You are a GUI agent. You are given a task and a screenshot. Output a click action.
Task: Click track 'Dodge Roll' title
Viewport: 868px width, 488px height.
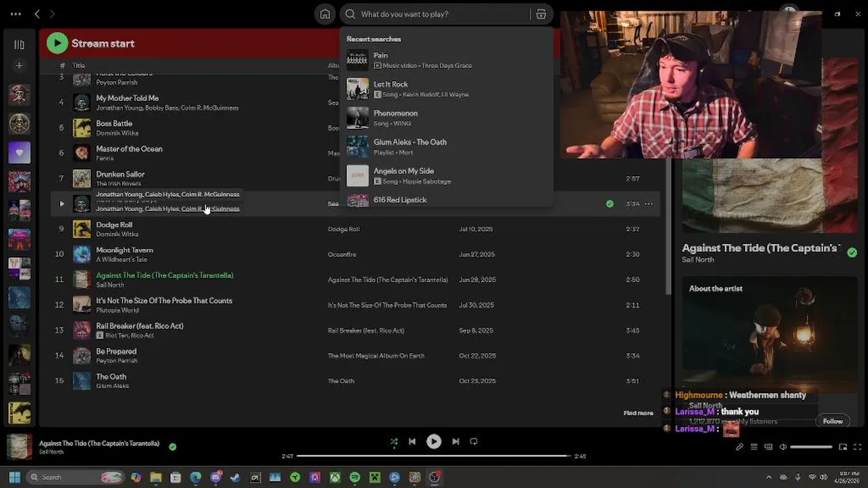[114, 224]
